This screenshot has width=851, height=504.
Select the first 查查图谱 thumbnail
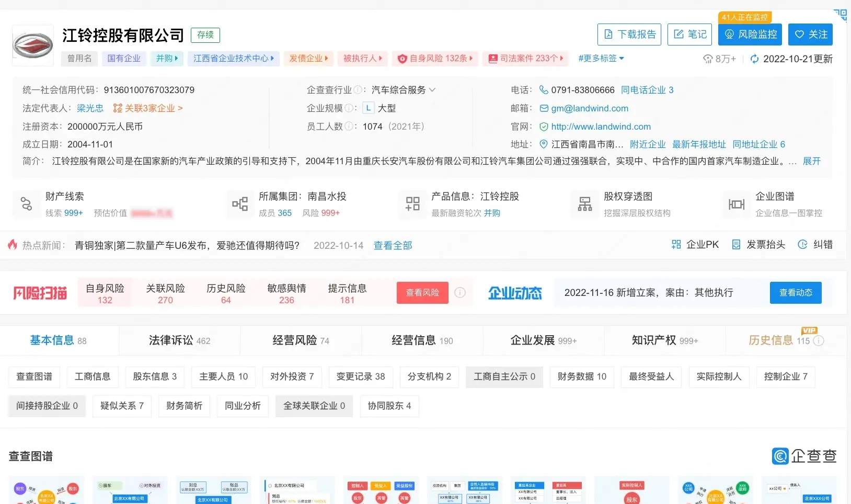(x=47, y=490)
